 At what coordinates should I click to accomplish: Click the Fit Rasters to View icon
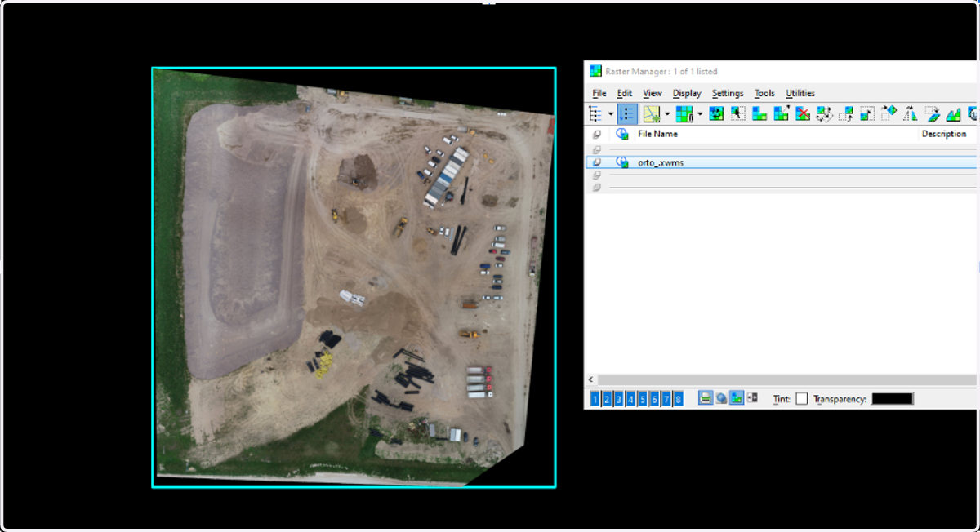(824, 114)
